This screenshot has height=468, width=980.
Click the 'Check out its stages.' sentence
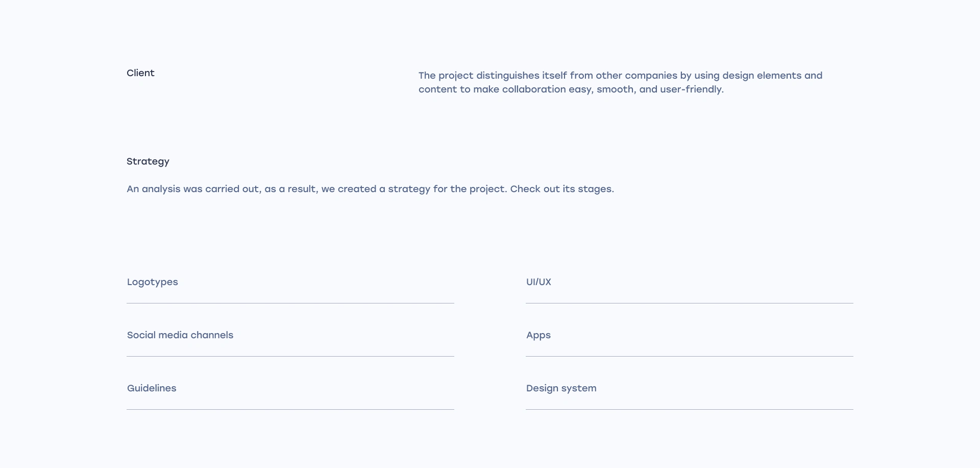(561, 189)
